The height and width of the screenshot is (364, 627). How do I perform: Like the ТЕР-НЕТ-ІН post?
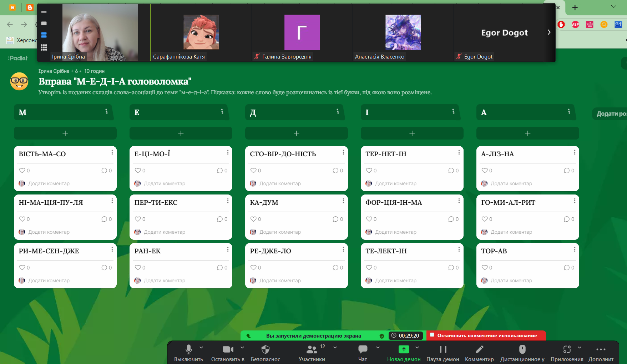tap(369, 171)
